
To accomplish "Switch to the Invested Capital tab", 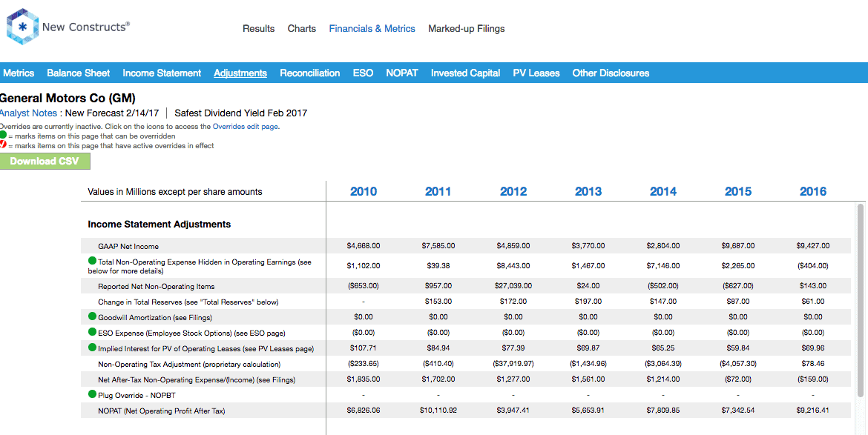I will (x=465, y=73).
